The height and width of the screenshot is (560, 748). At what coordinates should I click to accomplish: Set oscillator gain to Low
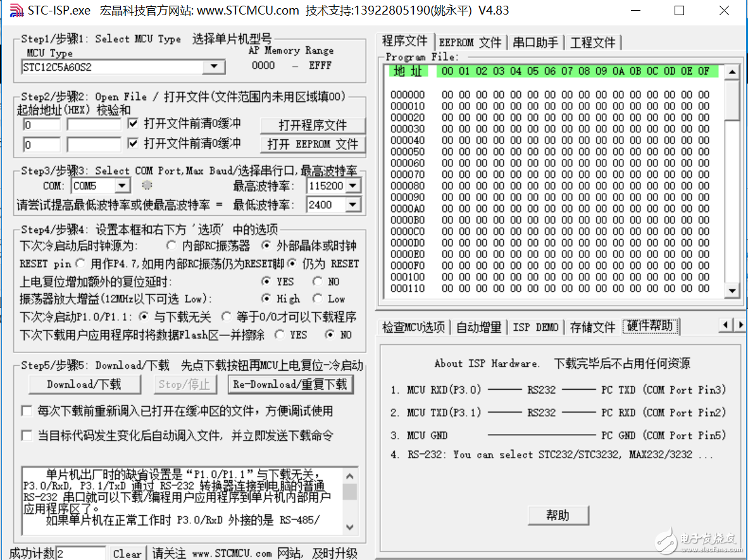[x=316, y=299]
